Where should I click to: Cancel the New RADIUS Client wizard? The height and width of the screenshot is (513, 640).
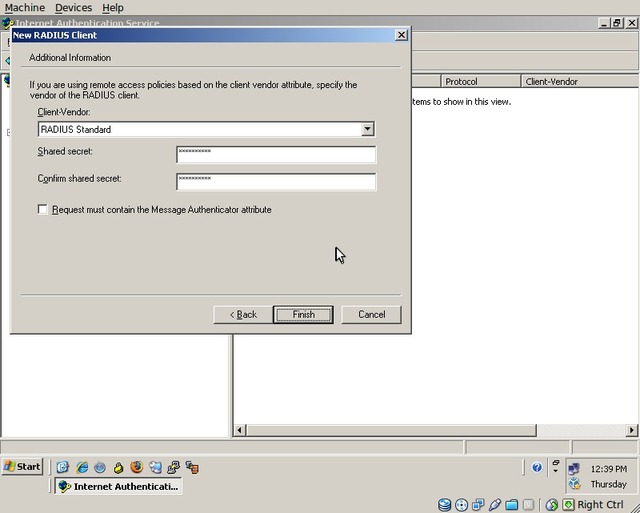pyautogui.click(x=371, y=314)
